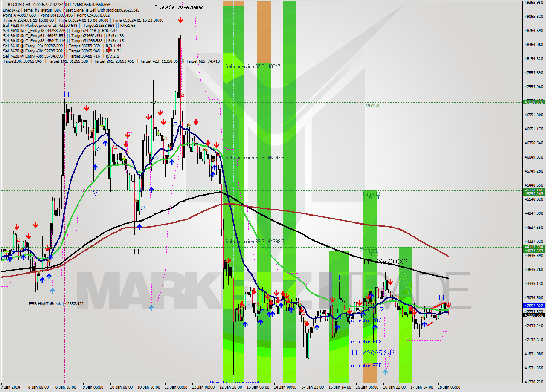Click the 47553.000 price axis value

click(x=534, y=86)
